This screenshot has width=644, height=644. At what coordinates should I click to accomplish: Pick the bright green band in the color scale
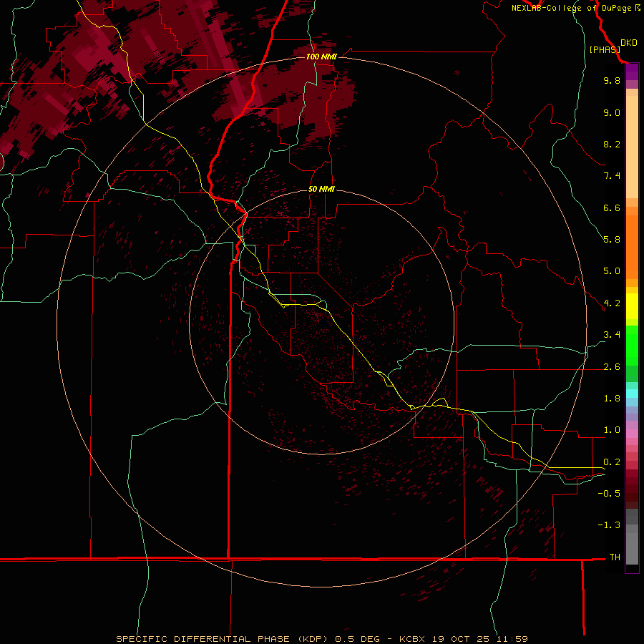(x=632, y=345)
